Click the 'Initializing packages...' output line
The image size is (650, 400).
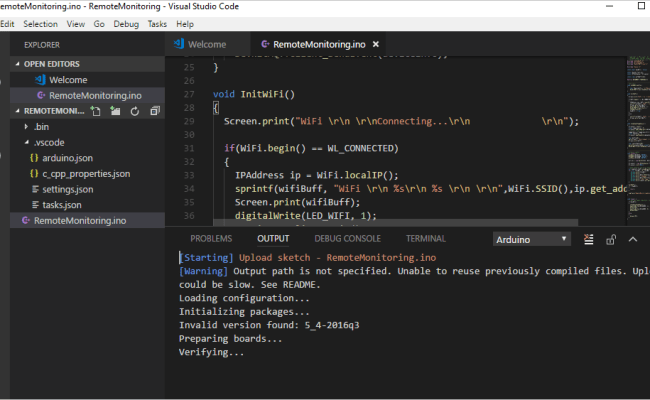(244, 312)
